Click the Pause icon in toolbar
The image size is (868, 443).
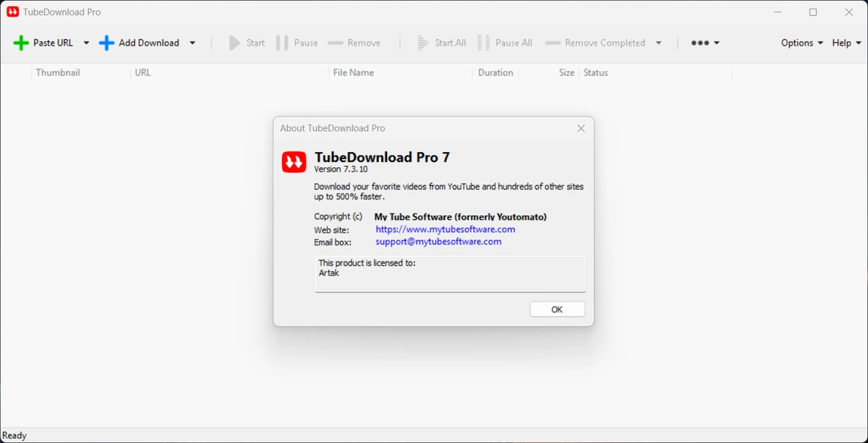click(x=282, y=43)
